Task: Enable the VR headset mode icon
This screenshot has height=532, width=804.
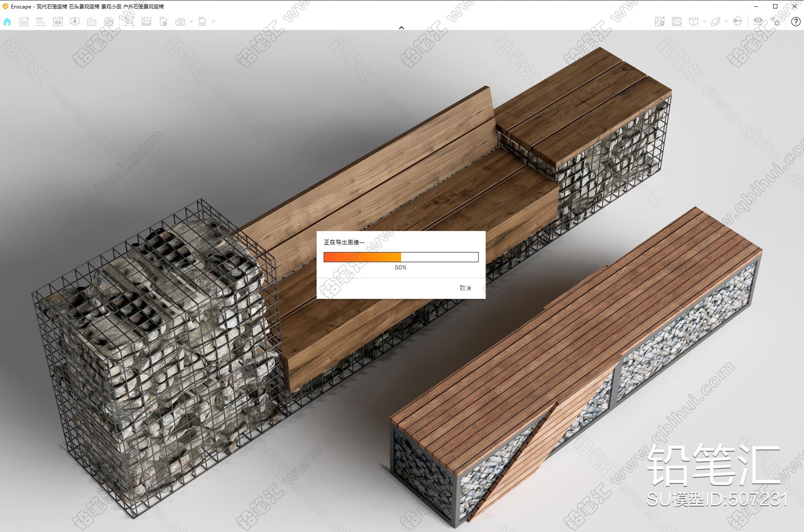Action: coord(738,22)
